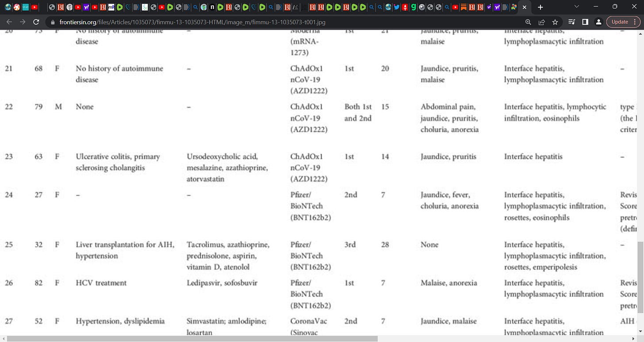Click the '14' days cell in row 23
Viewport: 644px width, 342px height.
tap(385, 157)
